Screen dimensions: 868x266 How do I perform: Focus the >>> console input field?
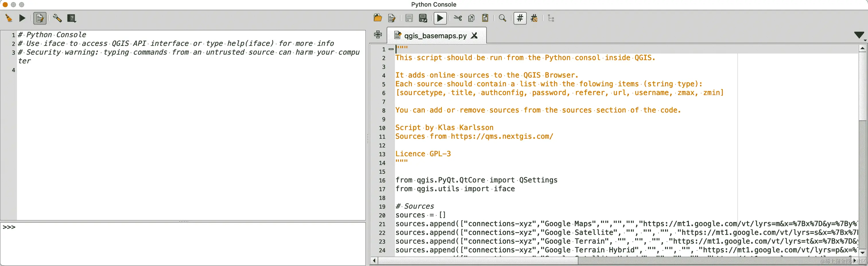(183, 244)
